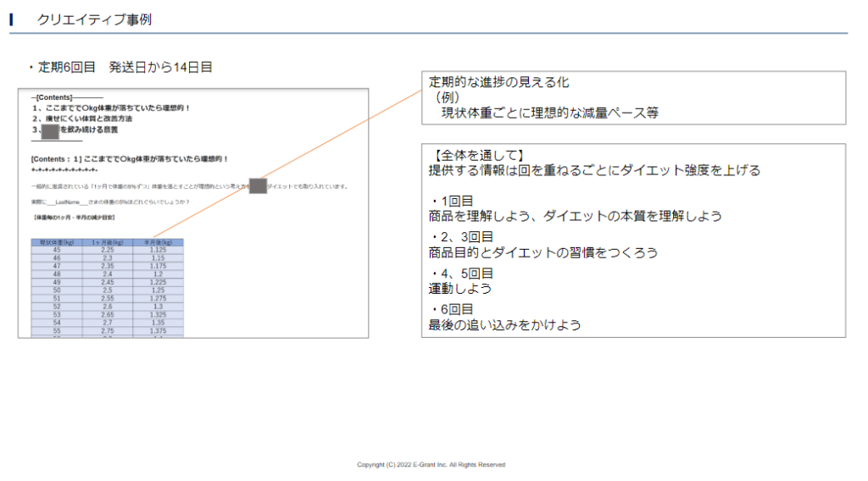Click contents item 2 痩せにくい体質と改善方法
This screenshot has height=481, width=868.
(86, 119)
